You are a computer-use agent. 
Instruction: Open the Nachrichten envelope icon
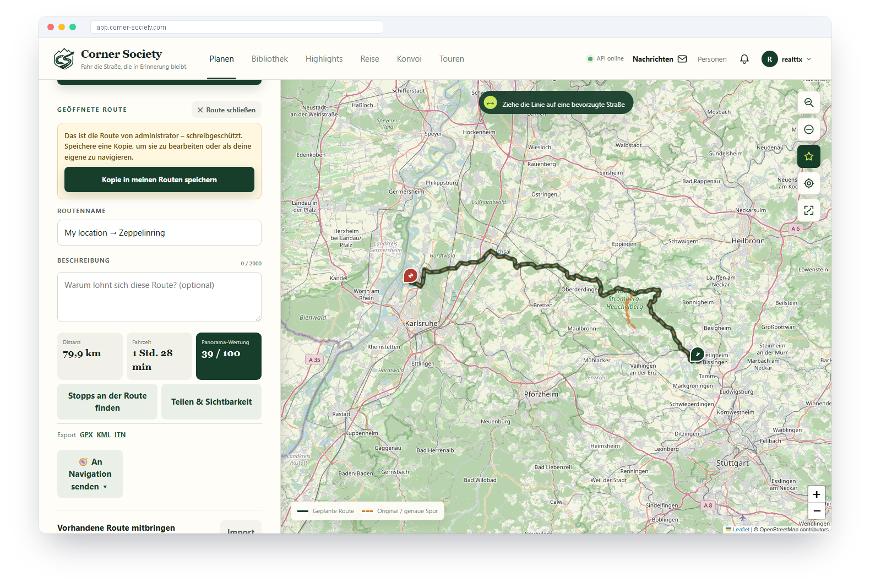coord(682,59)
